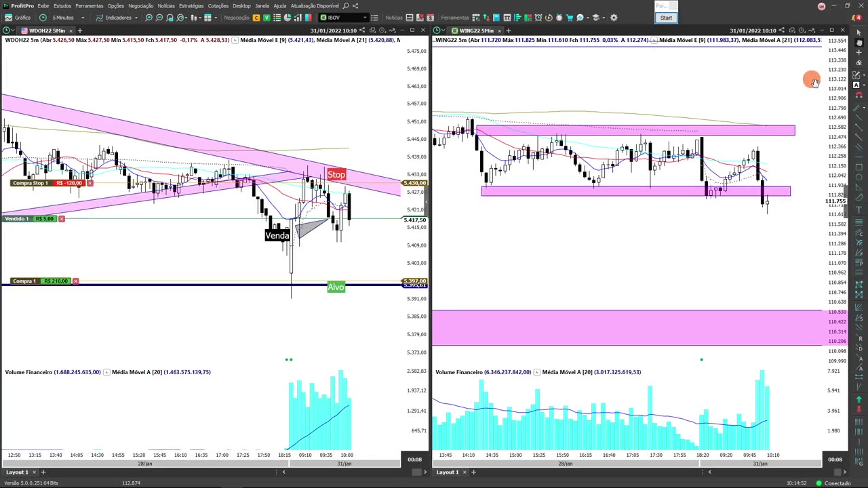Cancel the Compra 1 R$ 210,00 order with X

(x=75, y=281)
